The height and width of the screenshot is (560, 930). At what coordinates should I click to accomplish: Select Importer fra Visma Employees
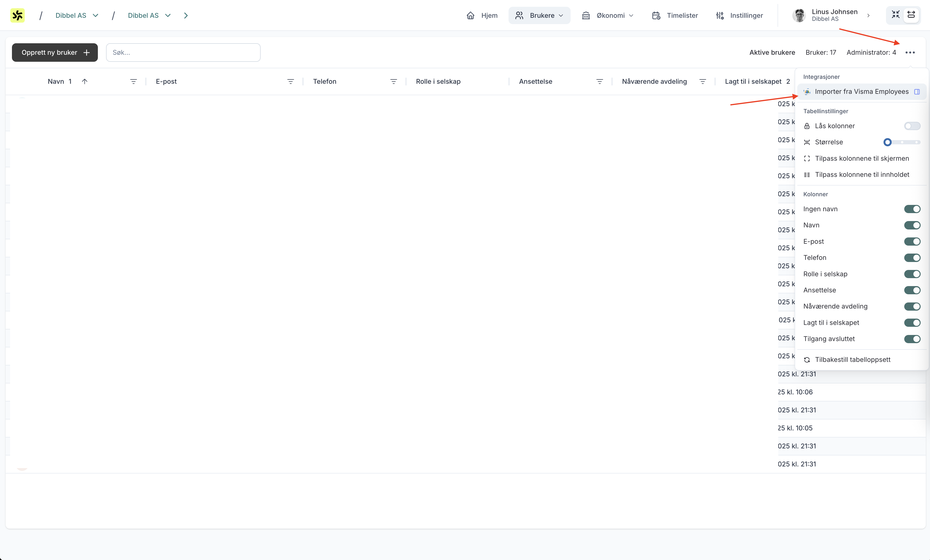point(861,92)
